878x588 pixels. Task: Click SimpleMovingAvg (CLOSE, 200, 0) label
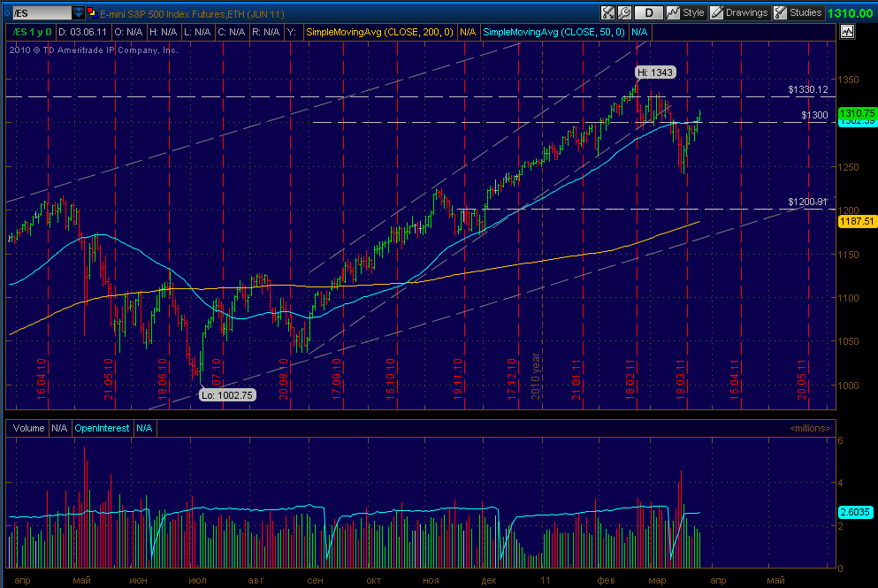pyautogui.click(x=379, y=33)
